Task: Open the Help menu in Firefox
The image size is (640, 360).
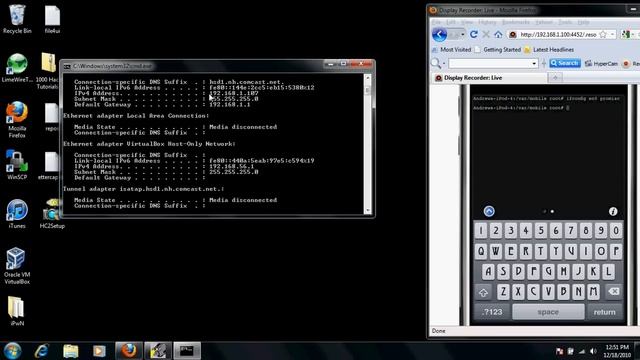Action: (583, 22)
